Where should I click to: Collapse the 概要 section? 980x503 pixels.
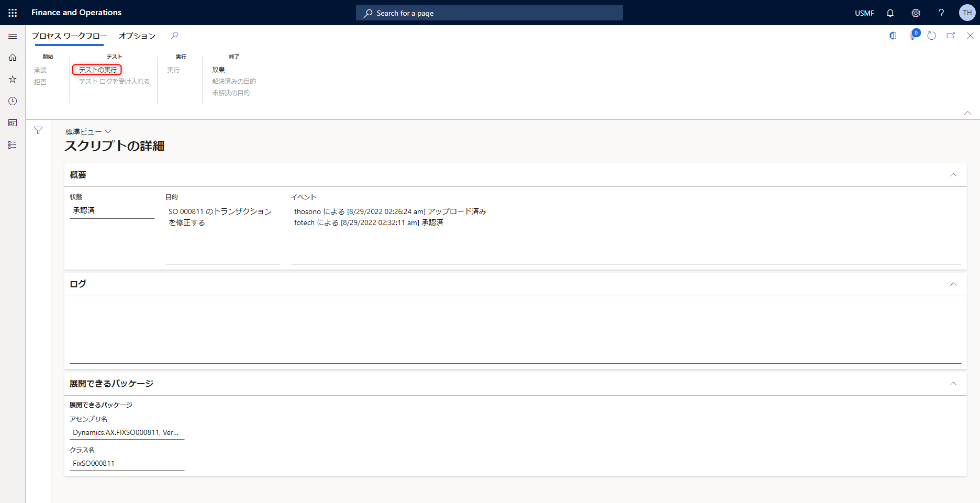pyautogui.click(x=953, y=175)
